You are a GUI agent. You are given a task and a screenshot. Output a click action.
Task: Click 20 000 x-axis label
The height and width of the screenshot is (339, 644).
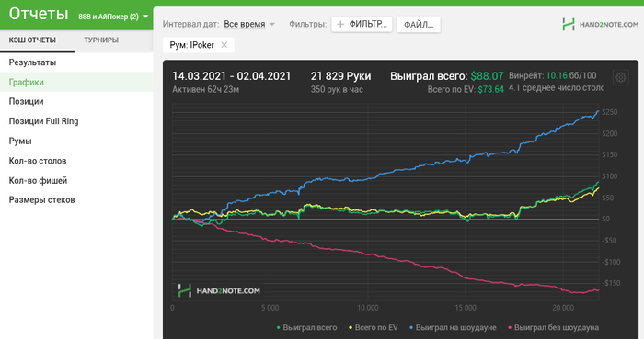click(x=563, y=308)
